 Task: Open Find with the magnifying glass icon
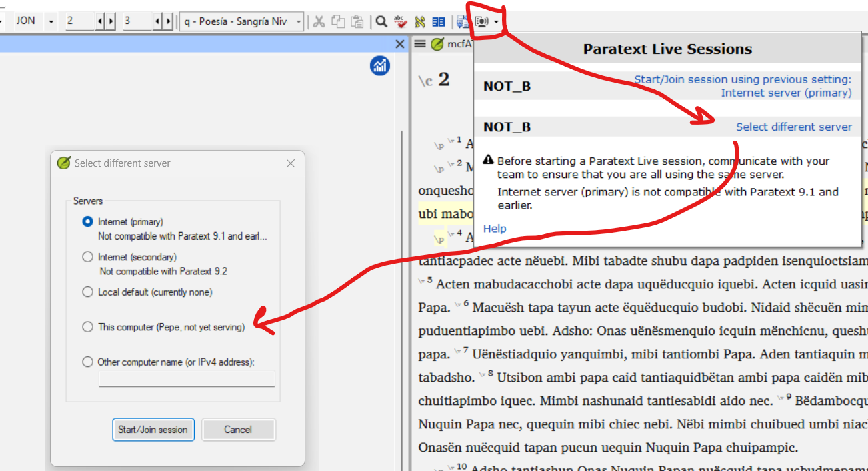pos(381,21)
